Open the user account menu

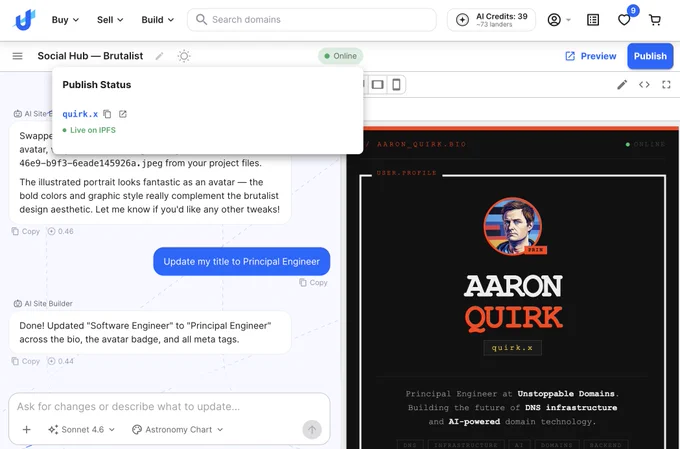(x=559, y=20)
